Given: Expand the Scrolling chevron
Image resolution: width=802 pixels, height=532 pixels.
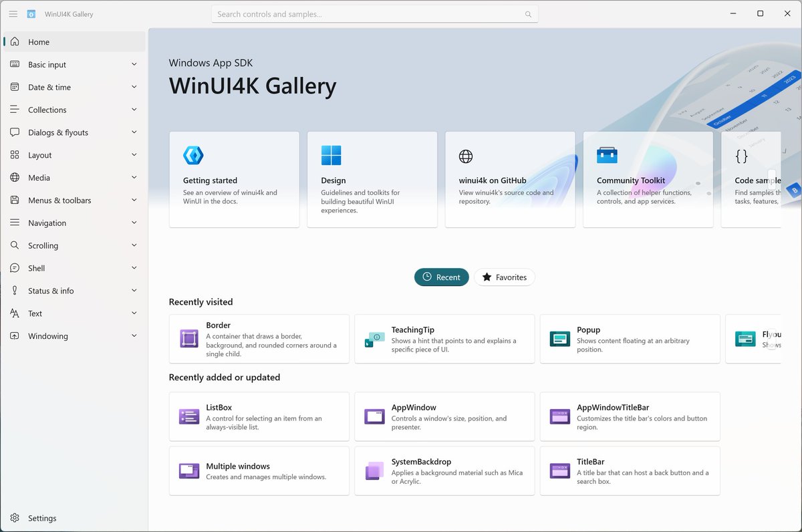Looking at the screenshot, I should click(134, 245).
